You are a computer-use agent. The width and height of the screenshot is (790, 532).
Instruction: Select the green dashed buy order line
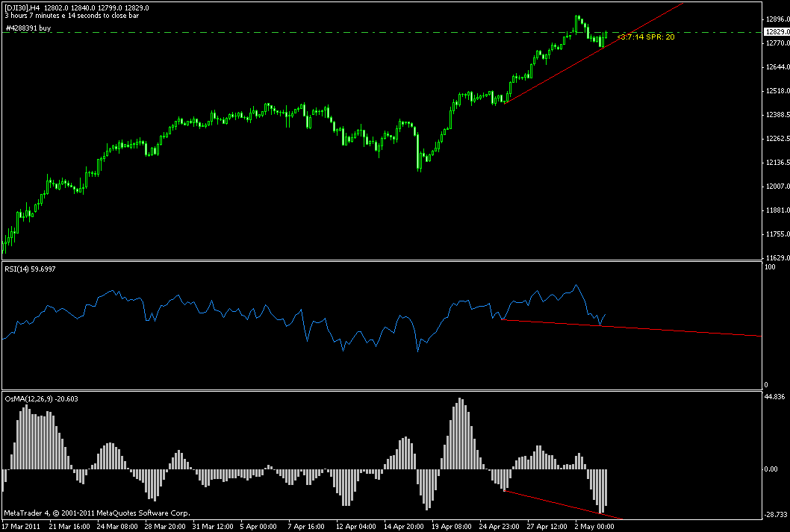click(382, 32)
